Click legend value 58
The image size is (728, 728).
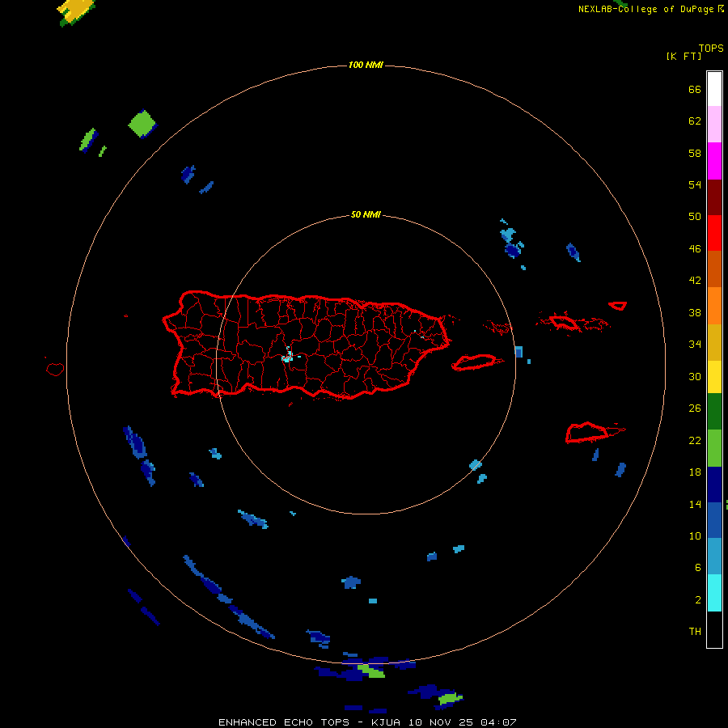click(695, 153)
